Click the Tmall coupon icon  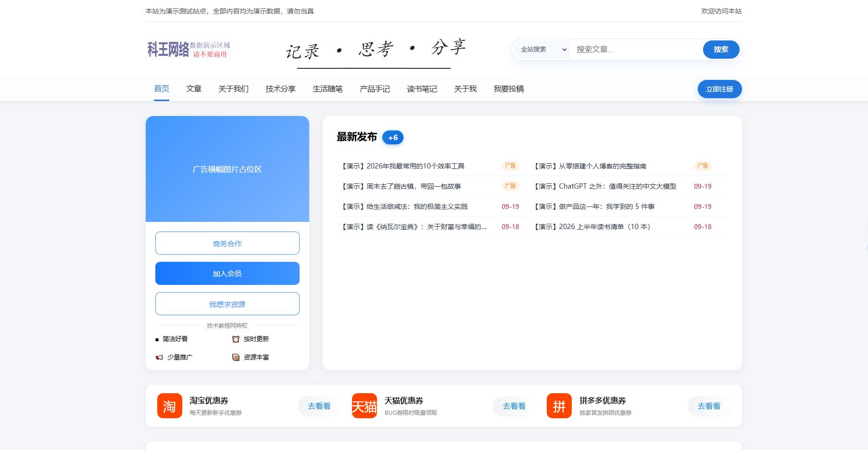pyautogui.click(x=365, y=406)
